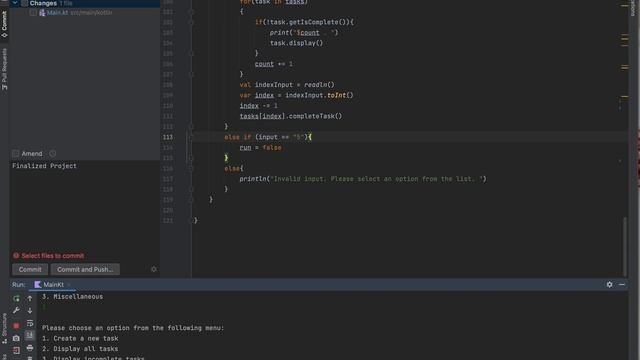Click 'index -= 1' code line
Screen dimensions: 640x360
(258, 106)
